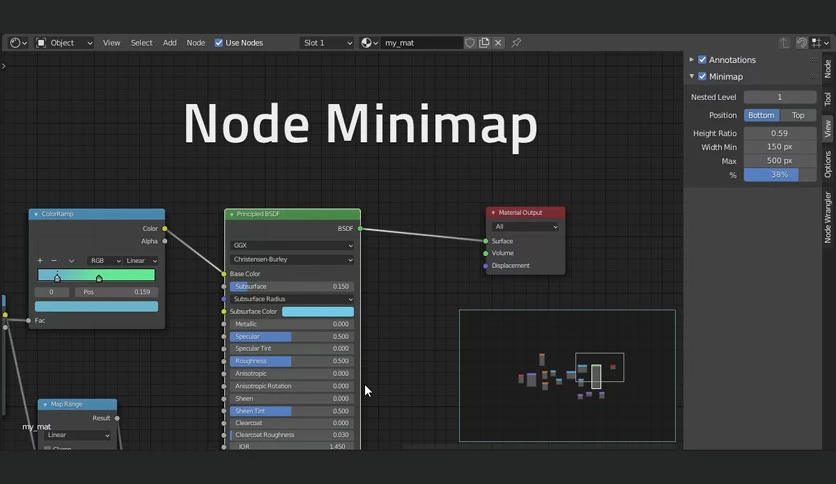The width and height of the screenshot is (836, 484).
Task: Click the Volume input socket
Action: [x=486, y=253]
